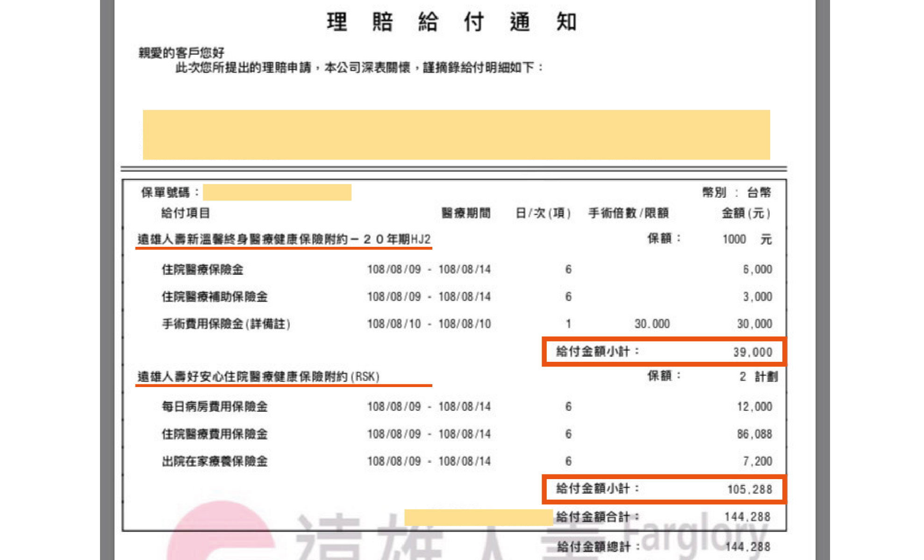Click the 144,288 amount beside 給付金額總計
This screenshot has height=560, width=924.
point(748,546)
